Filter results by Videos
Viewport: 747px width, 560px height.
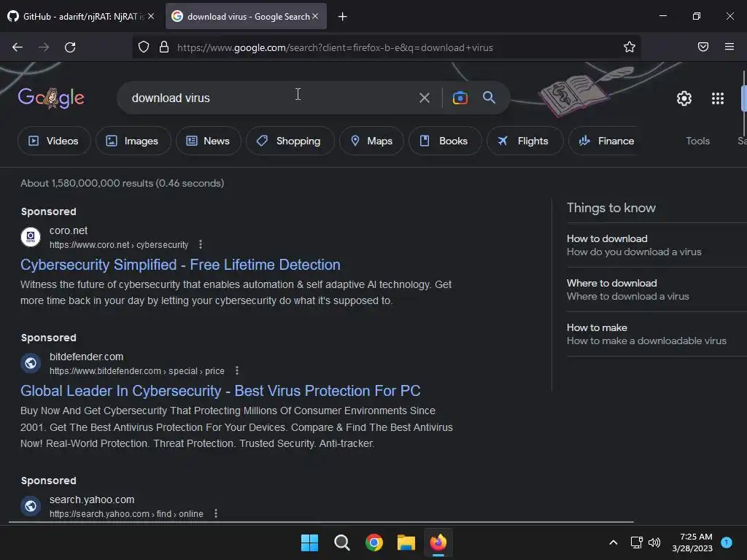pyautogui.click(x=54, y=141)
